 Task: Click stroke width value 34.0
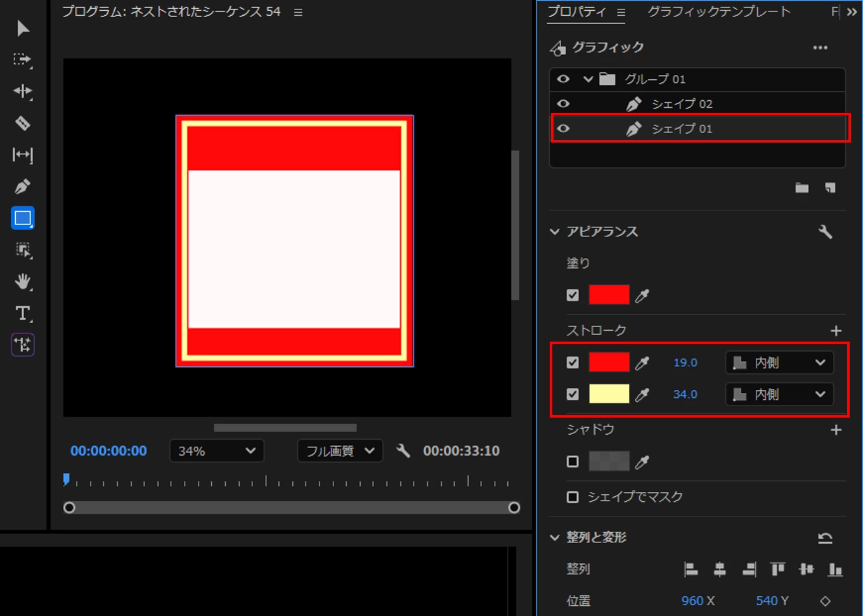click(x=685, y=394)
